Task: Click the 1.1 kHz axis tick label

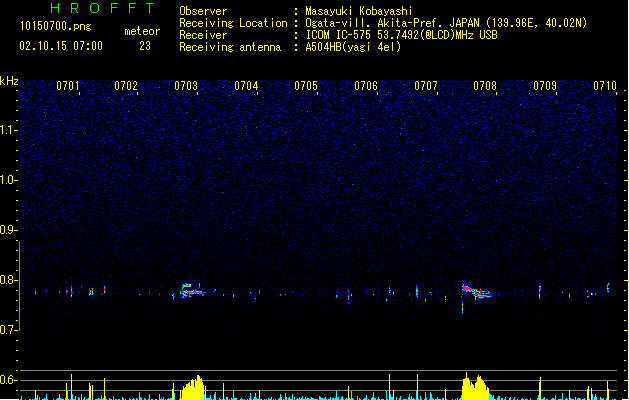Action: pos(8,130)
